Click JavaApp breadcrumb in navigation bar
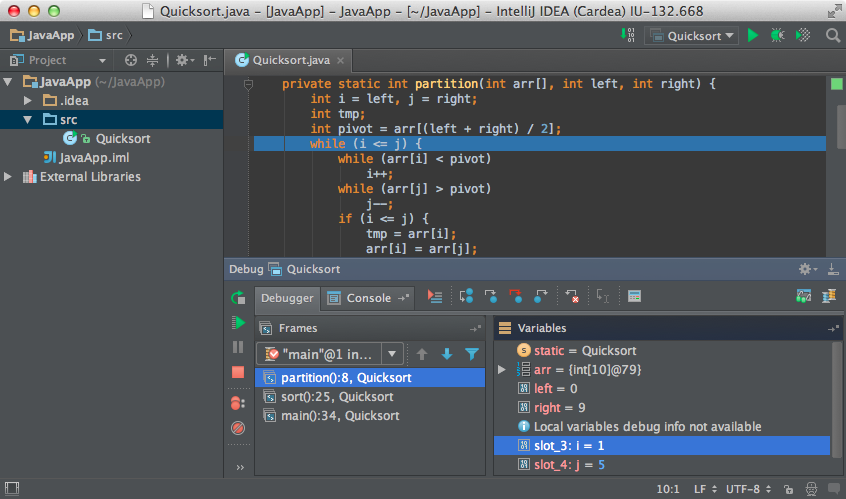Screen dimensions: 846x499 tap(43, 36)
